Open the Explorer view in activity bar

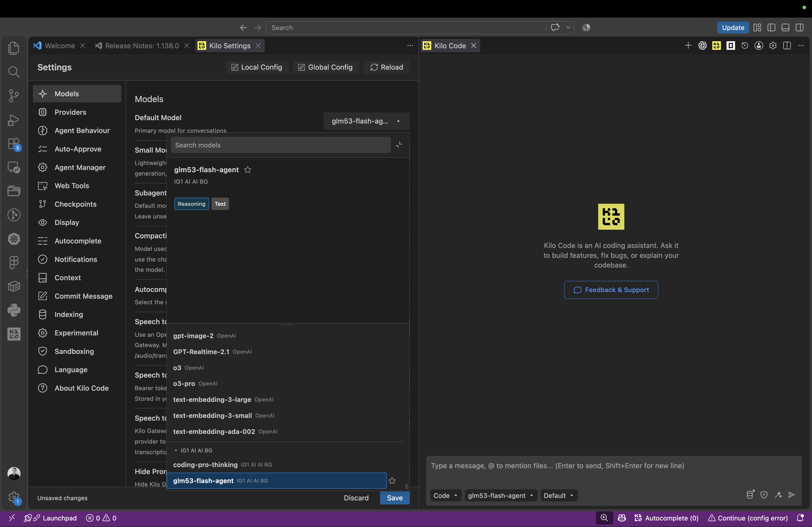(x=14, y=48)
